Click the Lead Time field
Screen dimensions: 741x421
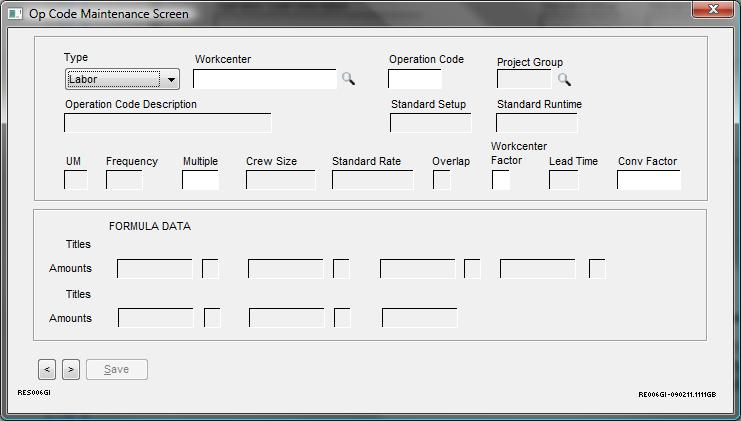[564, 180]
